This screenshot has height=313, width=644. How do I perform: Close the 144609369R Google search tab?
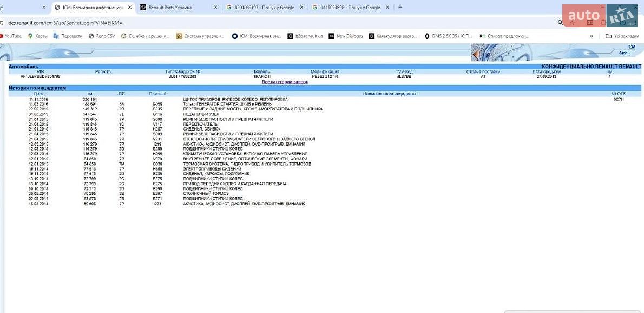(387, 8)
